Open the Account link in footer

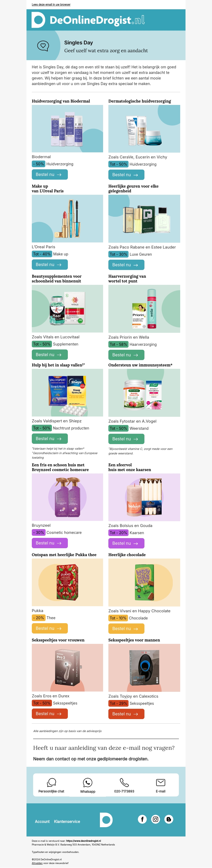coord(42,821)
